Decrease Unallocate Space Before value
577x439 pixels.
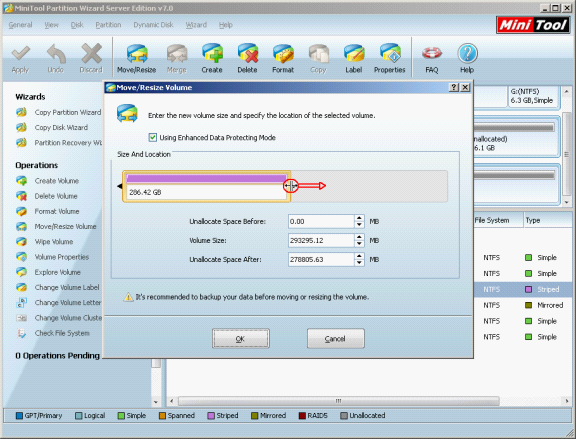click(x=359, y=225)
